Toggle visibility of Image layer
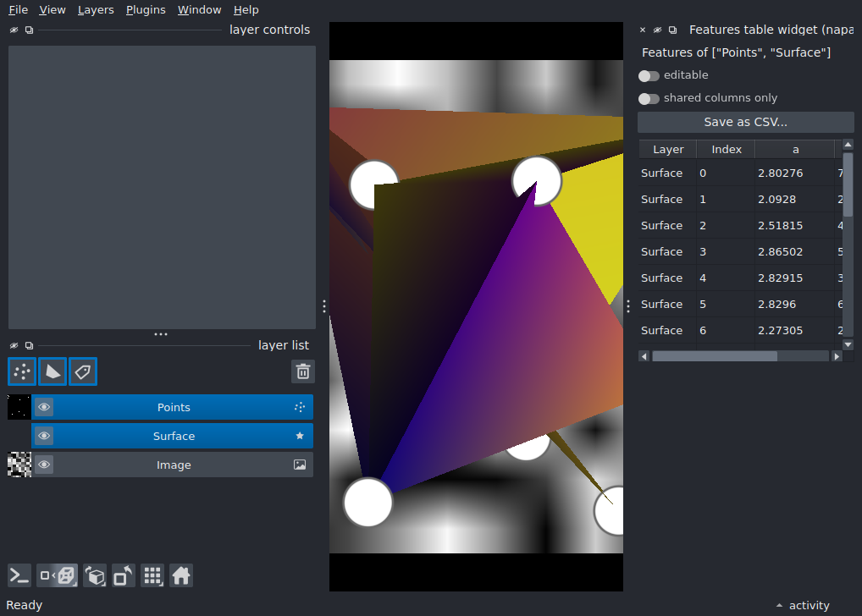862x616 pixels. pos(45,465)
